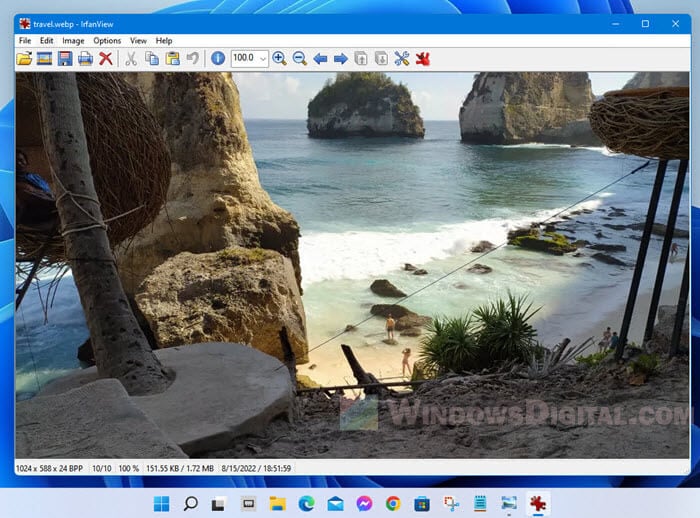Open Windows Search from the taskbar
Image resolution: width=700 pixels, height=518 pixels.
[x=191, y=504]
